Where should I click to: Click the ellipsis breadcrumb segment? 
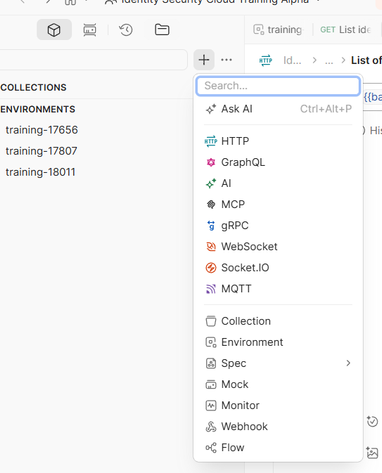click(x=329, y=61)
